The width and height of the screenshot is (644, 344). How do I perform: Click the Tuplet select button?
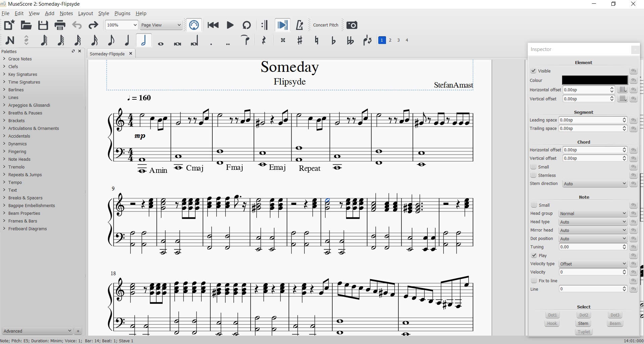click(x=584, y=332)
